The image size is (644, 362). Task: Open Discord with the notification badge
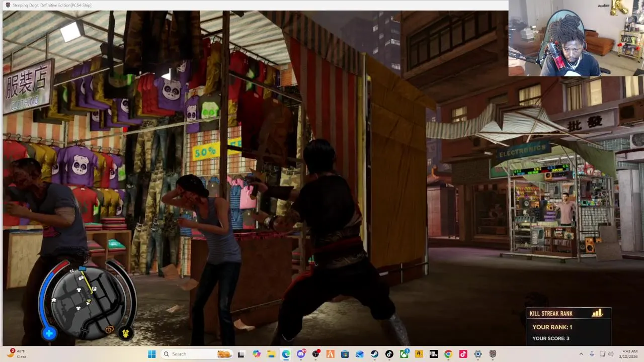pos(301,354)
